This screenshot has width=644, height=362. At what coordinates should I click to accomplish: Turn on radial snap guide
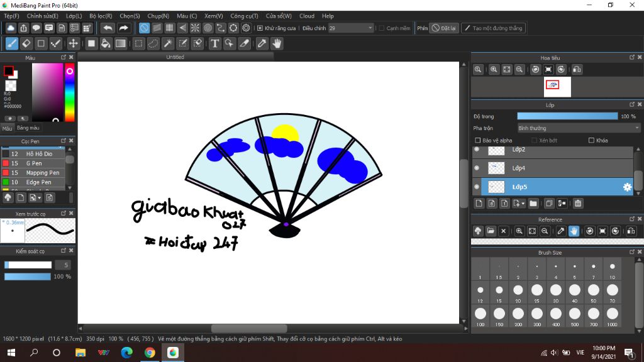tap(195, 28)
